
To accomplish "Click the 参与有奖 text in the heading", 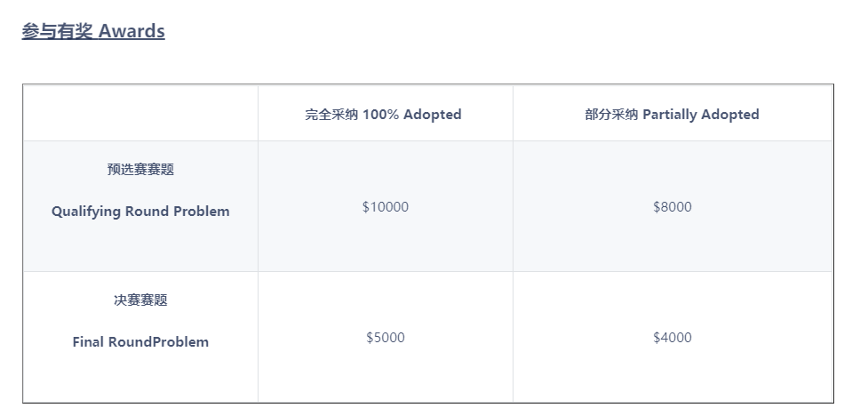I will (58, 31).
